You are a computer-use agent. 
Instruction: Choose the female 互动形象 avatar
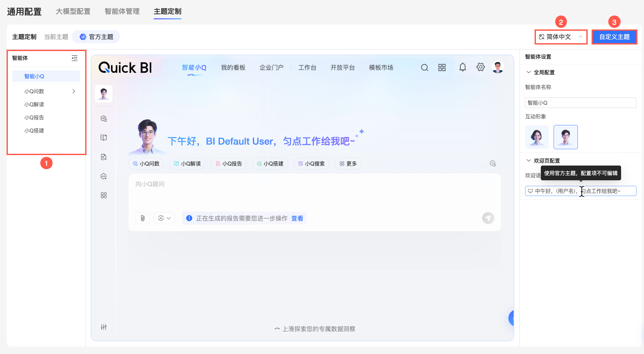pos(537,137)
